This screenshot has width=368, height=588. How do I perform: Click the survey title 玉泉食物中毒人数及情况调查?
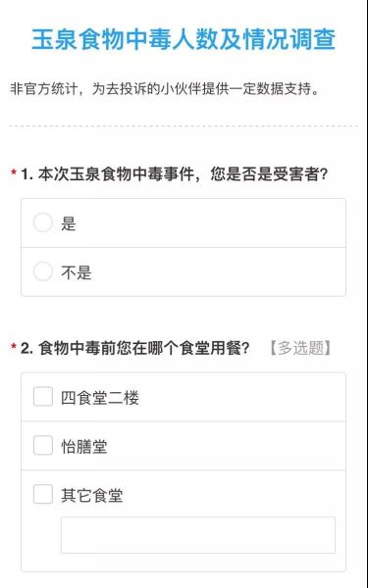(x=184, y=39)
